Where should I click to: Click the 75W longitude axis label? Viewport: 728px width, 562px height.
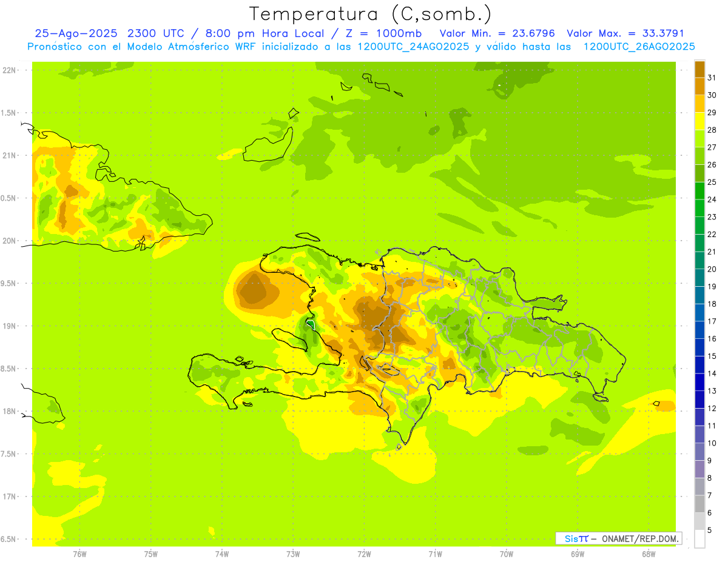151,554
